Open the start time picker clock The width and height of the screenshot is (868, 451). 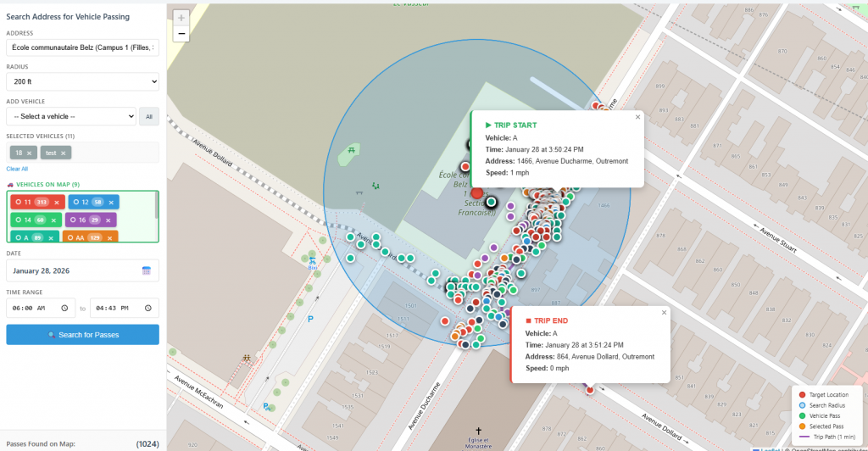point(64,308)
